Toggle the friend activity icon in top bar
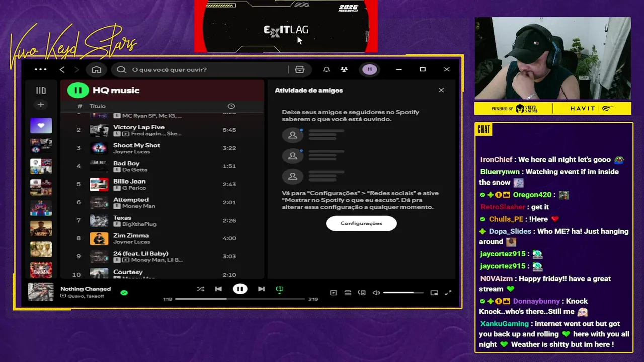 click(x=344, y=70)
